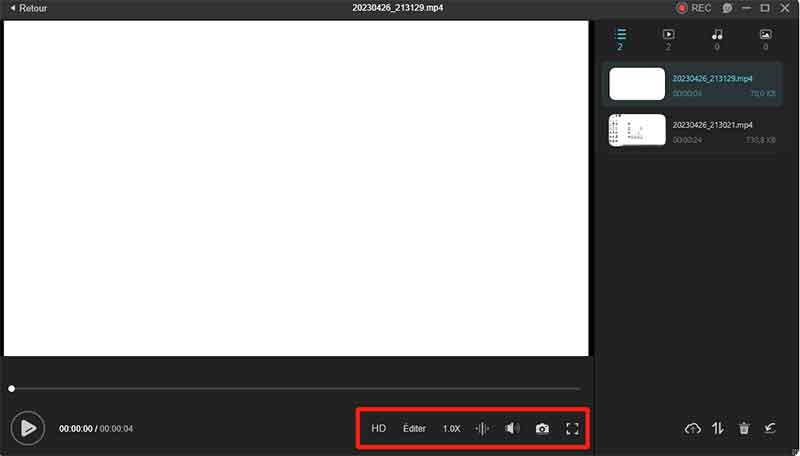Minimize the window
The height and width of the screenshot is (456, 800).
(x=746, y=8)
